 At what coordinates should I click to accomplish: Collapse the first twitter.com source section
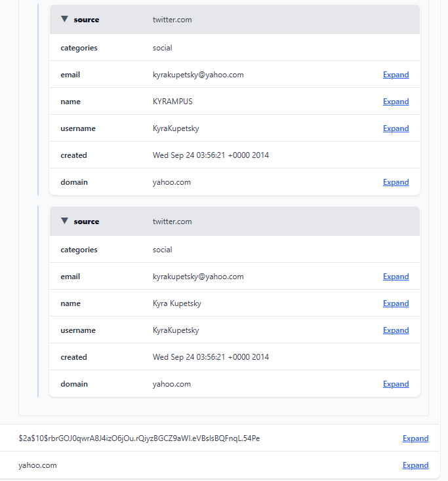pyautogui.click(x=64, y=20)
